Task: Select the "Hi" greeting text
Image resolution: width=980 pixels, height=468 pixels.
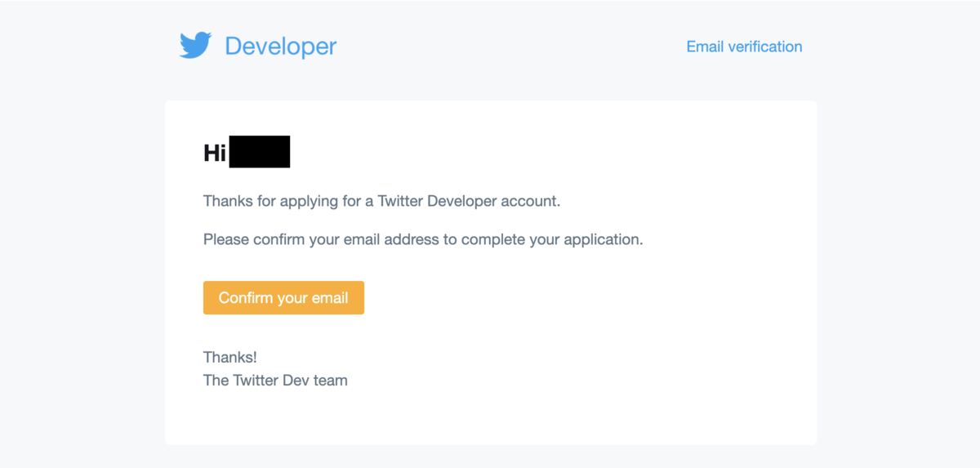Action: 215,153
